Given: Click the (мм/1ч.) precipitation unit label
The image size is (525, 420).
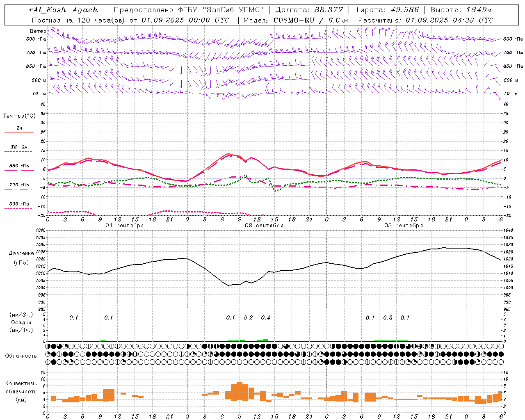Looking at the screenshot, I should 21,330.
